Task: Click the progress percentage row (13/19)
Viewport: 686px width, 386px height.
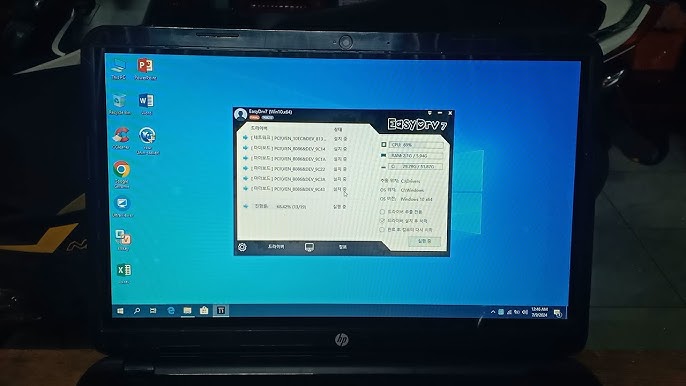Action: pyautogui.click(x=295, y=206)
